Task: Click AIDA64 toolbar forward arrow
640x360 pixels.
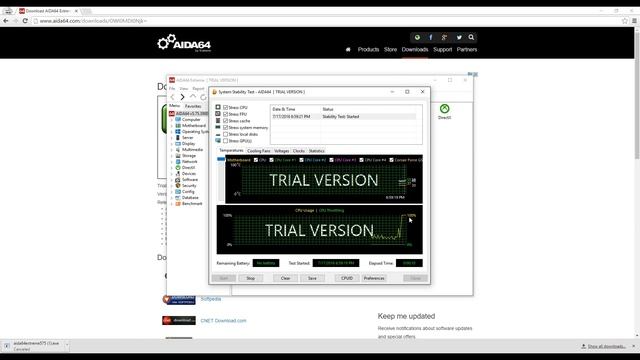Action: 182,97
